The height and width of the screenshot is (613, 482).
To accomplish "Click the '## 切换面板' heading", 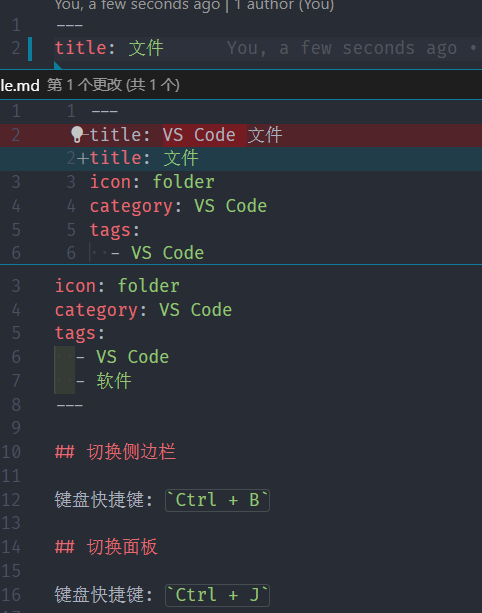I will [106, 547].
